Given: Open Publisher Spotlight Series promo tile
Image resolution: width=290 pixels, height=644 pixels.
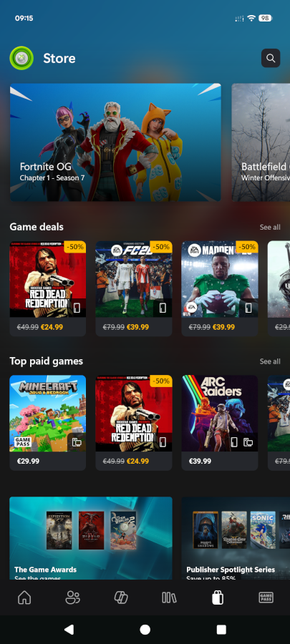Looking at the screenshot, I should (236, 538).
